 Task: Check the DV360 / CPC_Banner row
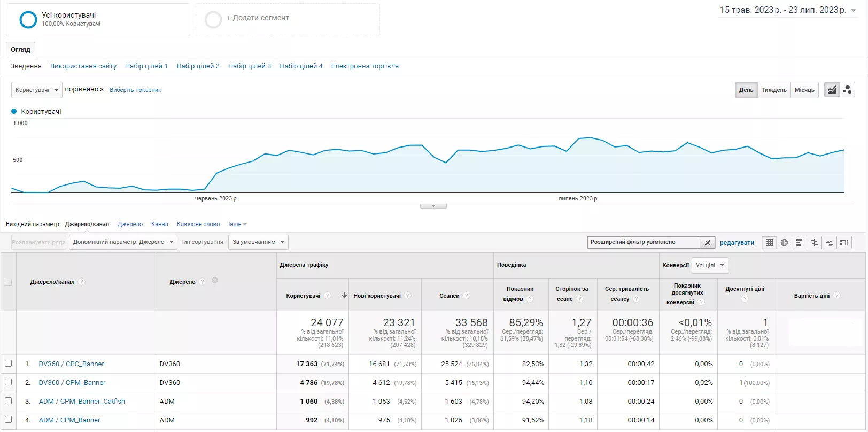pos(8,364)
